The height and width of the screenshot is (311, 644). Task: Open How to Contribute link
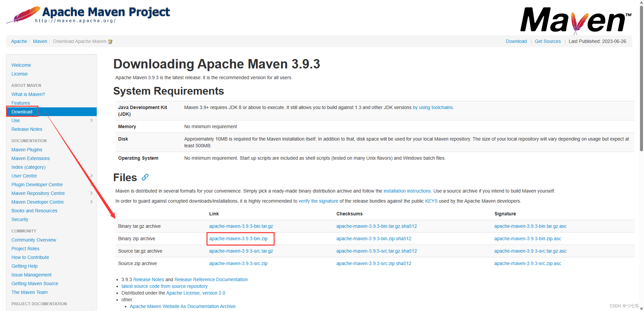tap(30, 257)
